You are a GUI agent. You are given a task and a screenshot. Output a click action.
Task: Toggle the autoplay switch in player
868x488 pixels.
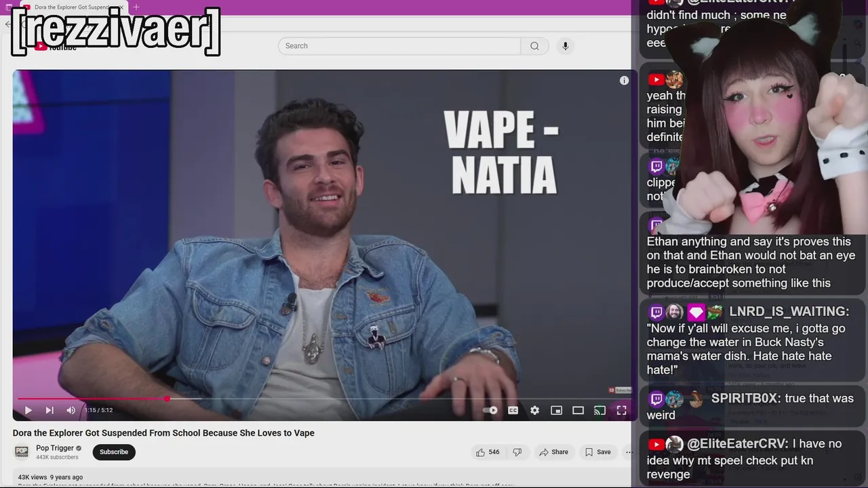point(490,410)
